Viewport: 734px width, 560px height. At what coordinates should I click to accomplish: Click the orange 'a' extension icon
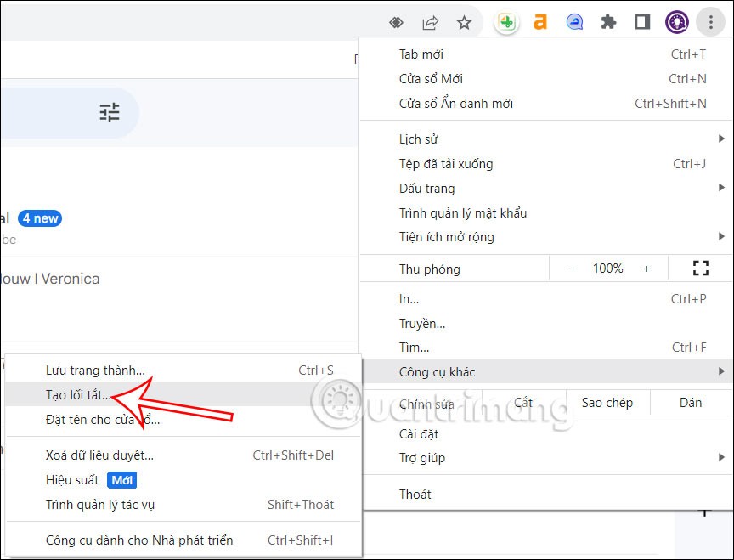click(x=540, y=22)
